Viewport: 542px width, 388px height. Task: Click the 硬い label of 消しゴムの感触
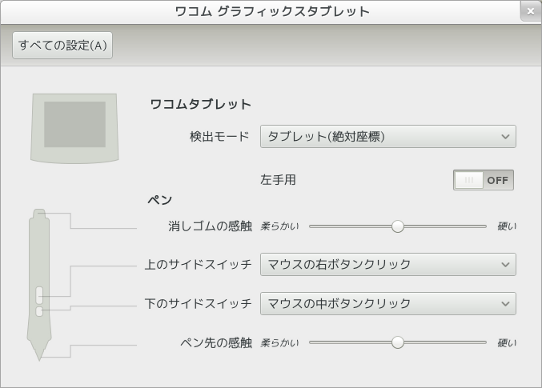[507, 227]
